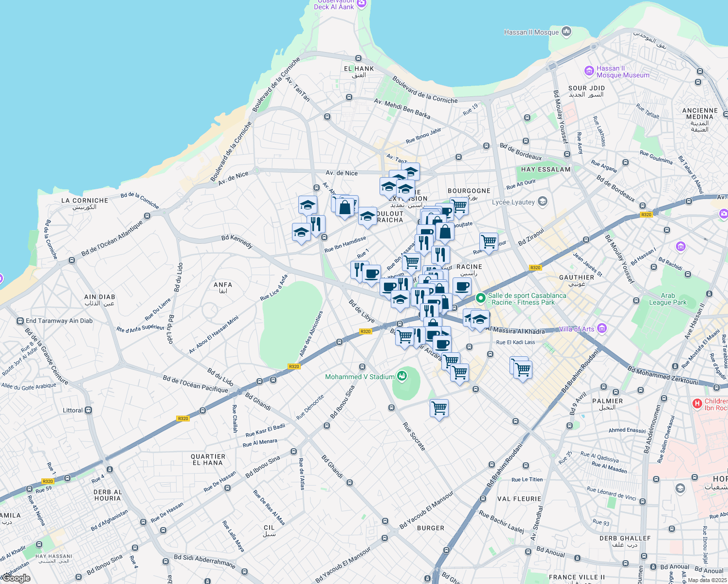Click the shopping cart marker near Bd Ziraoui
The width and height of the screenshot is (728, 584).
(x=489, y=242)
